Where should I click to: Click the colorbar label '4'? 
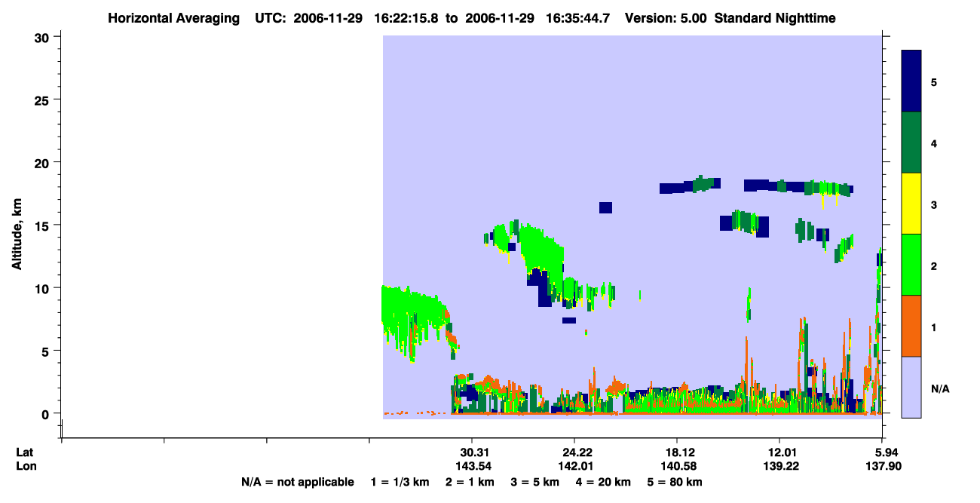pyautogui.click(x=933, y=143)
